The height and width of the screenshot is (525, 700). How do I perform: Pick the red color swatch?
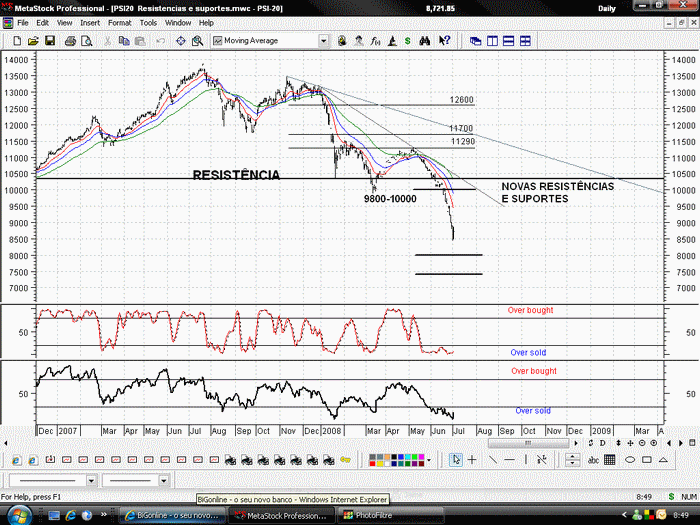coord(372,463)
